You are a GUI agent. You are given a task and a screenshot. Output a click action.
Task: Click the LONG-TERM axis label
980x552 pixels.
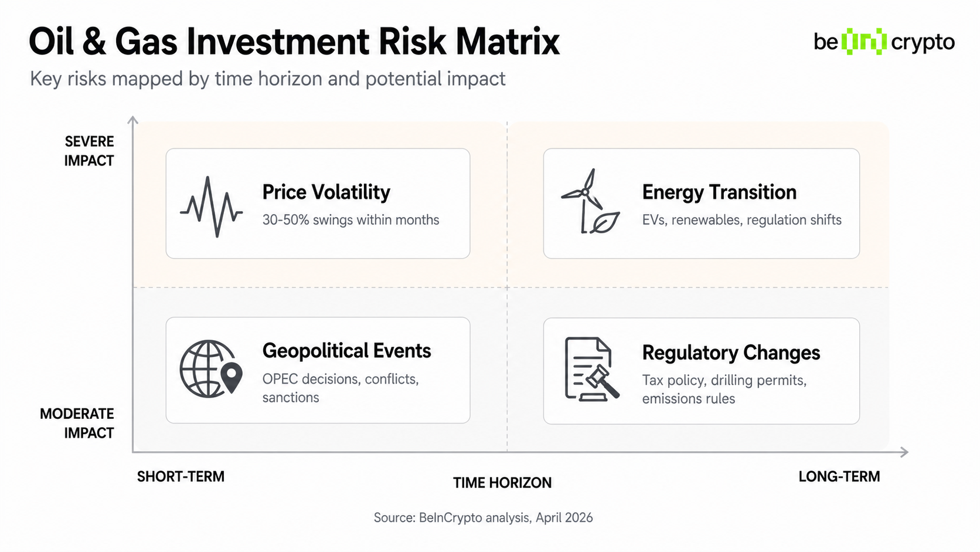(x=839, y=476)
